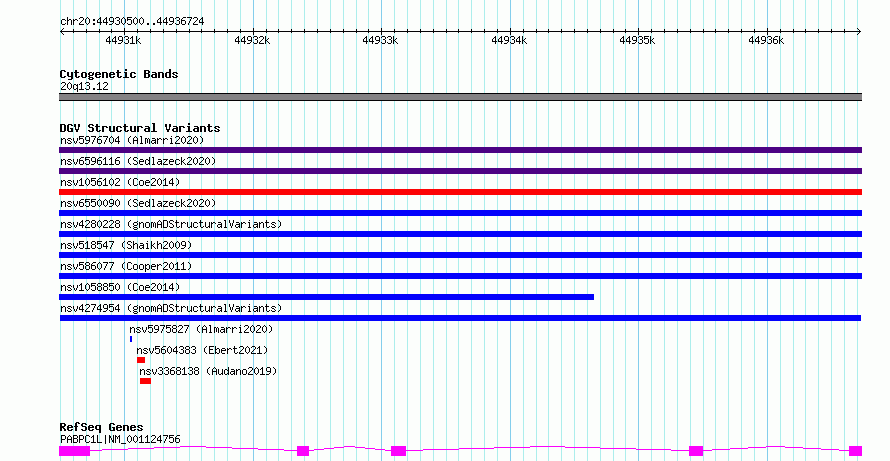
Task: Click the DGV Structural Variants track title
Action: click(140, 128)
